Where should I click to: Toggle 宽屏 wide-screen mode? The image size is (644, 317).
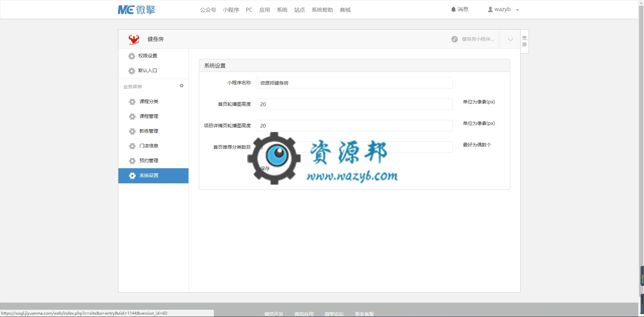pyautogui.click(x=525, y=41)
